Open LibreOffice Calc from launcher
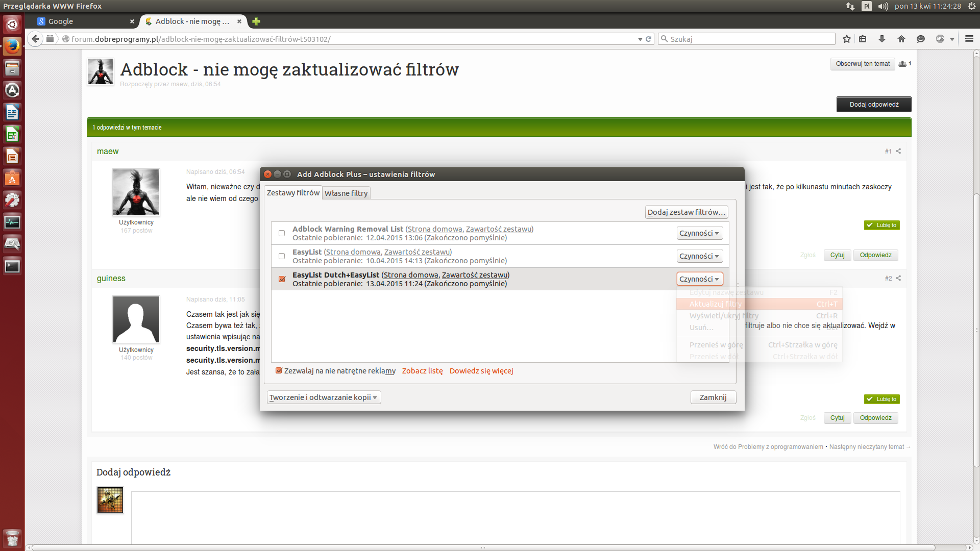This screenshot has width=980, height=551. (x=12, y=135)
